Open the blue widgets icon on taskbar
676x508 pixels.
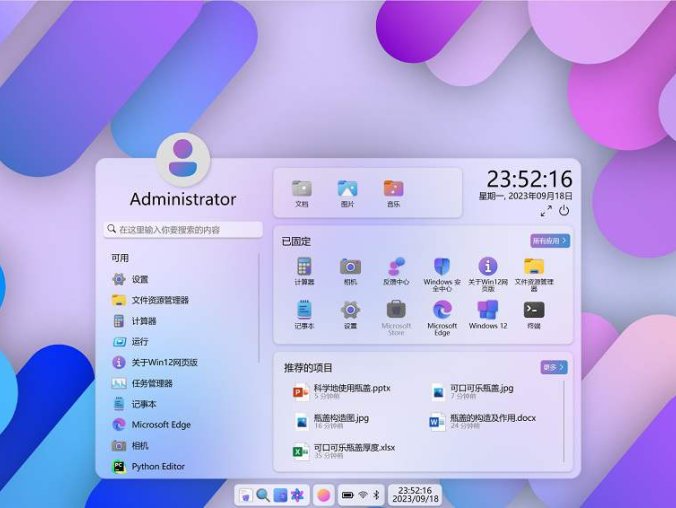[x=280, y=495]
